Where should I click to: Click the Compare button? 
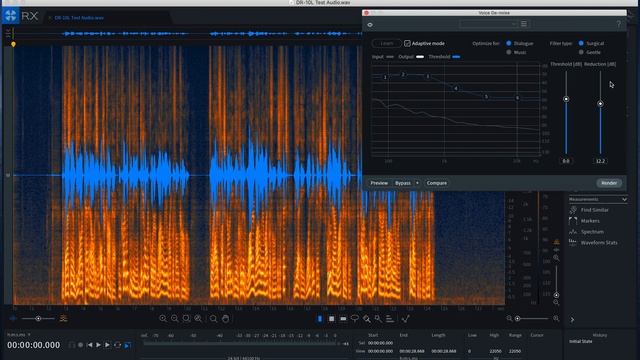(x=436, y=183)
